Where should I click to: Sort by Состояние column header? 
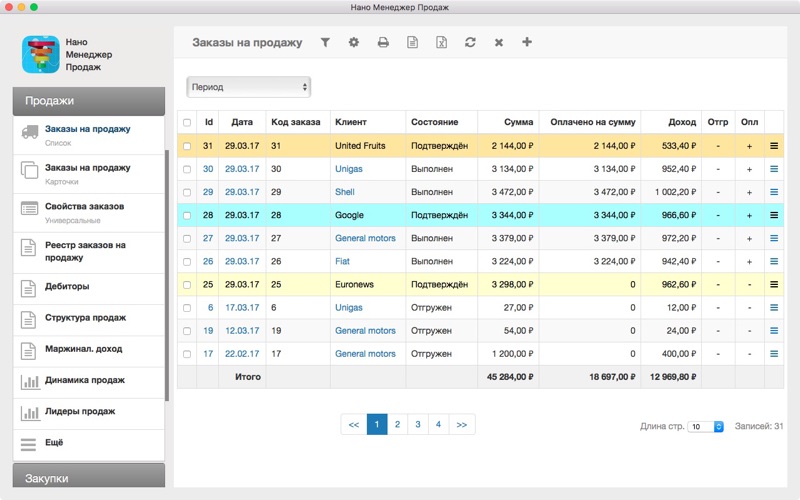click(x=435, y=122)
